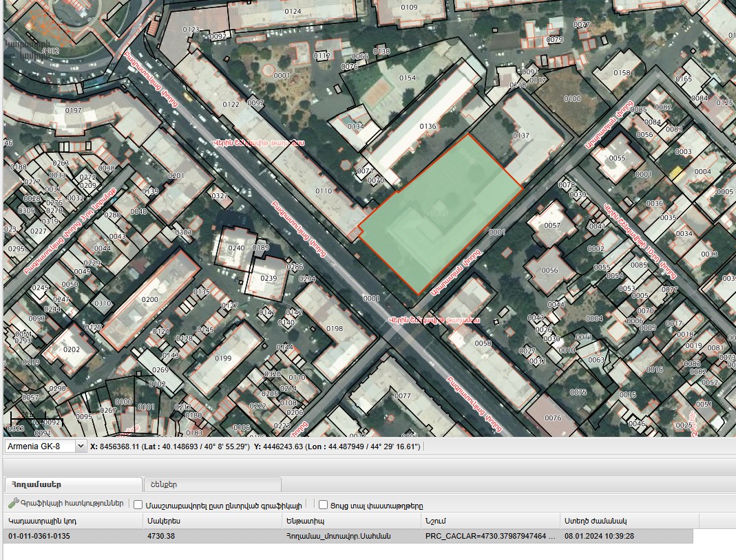Click the green highlighted parcel on map
Screen dimensions: 736x560
[x=440, y=213]
